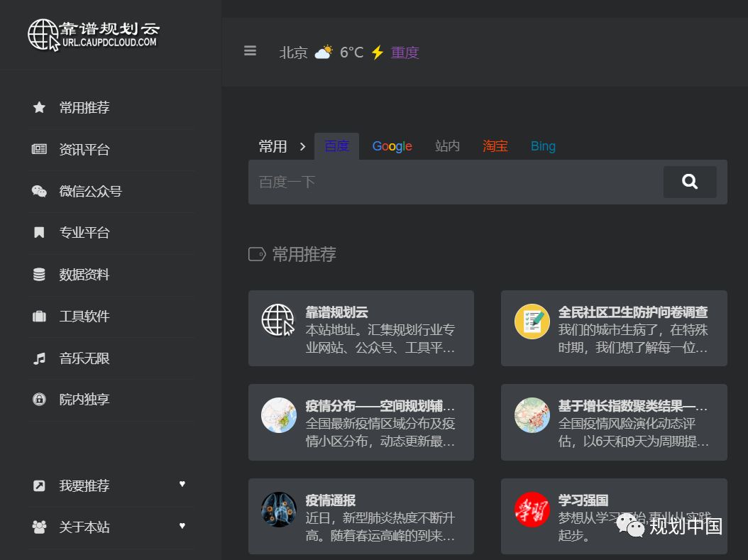Click the lightning bolt air quality icon

(378, 52)
